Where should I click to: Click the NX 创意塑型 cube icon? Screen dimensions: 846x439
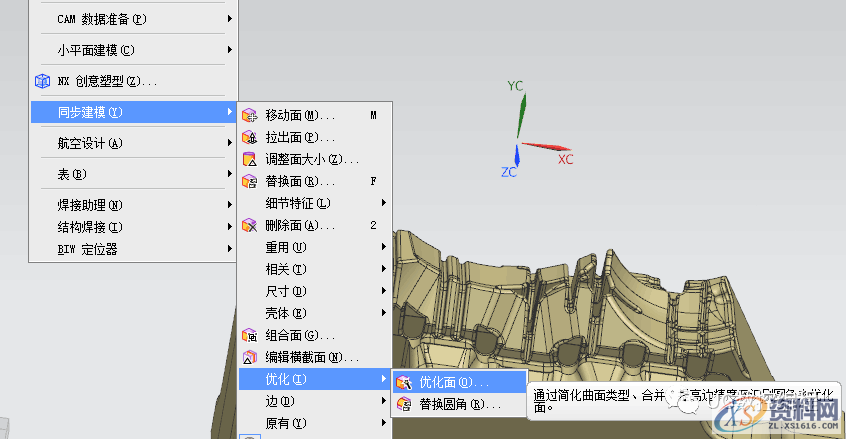(x=43, y=81)
